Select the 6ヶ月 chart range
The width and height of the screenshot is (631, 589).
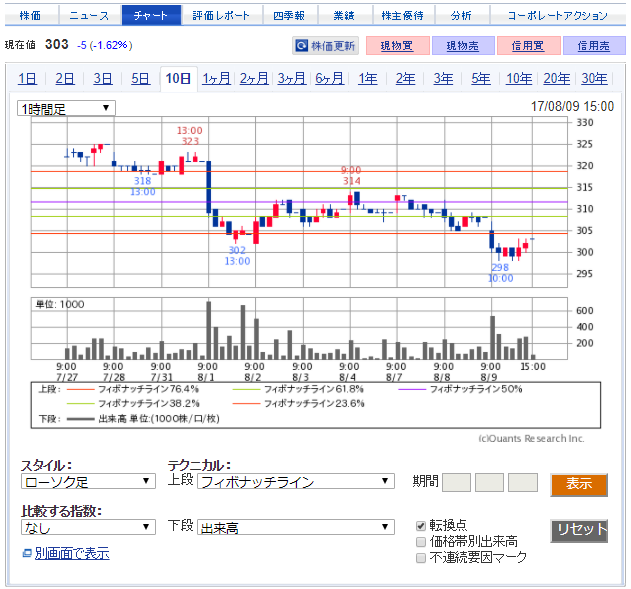(x=330, y=78)
